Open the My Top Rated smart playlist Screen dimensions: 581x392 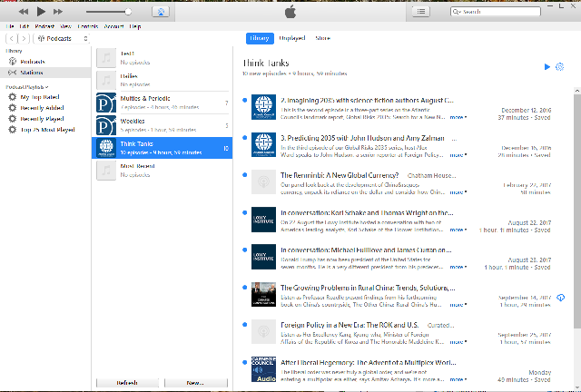[x=39, y=96]
